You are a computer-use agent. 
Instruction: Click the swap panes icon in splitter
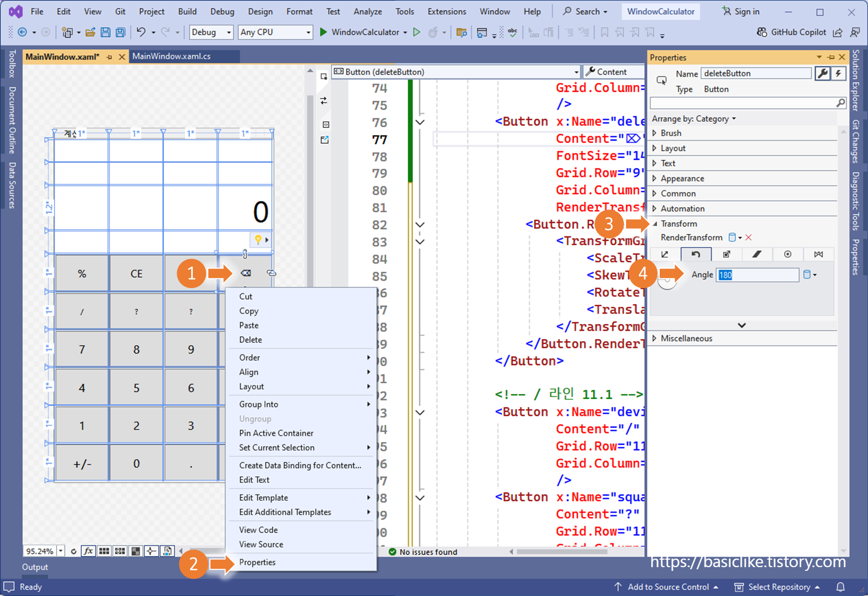pos(324,100)
